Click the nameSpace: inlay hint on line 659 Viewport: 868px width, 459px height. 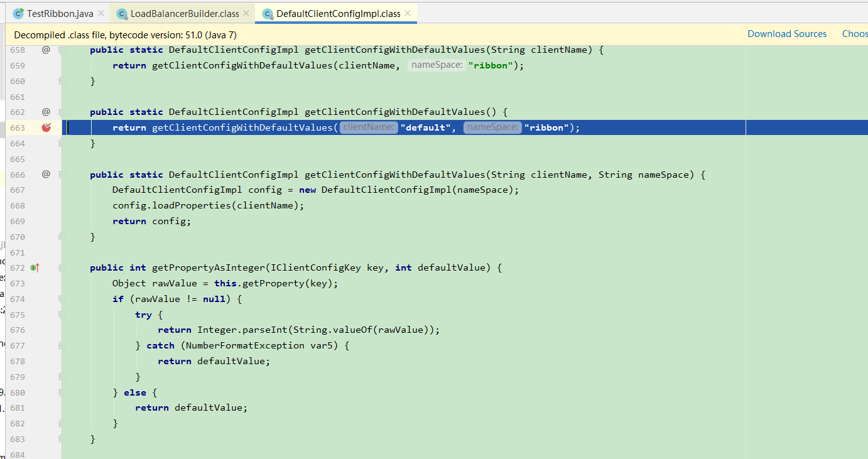437,65
